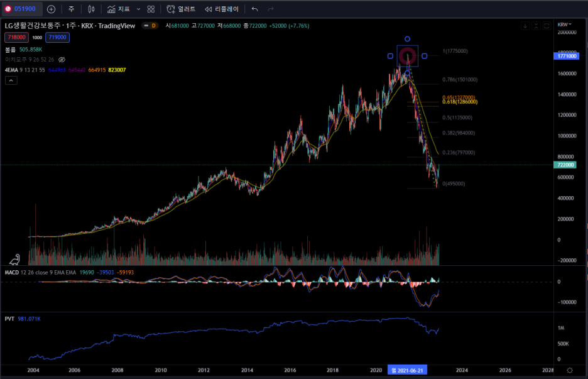
Task: Open the 지표 indicators dialog
Action: [119, 9]
